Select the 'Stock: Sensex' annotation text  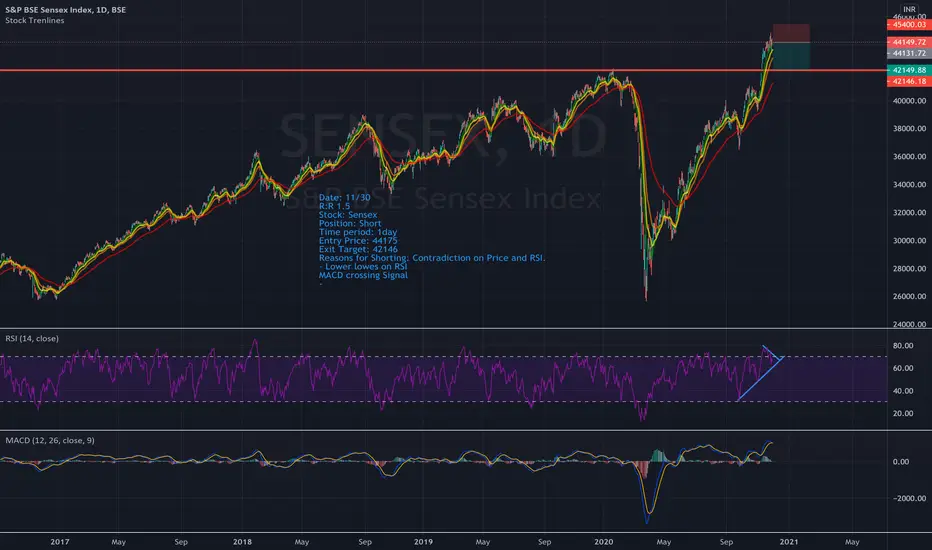[348, 215]
